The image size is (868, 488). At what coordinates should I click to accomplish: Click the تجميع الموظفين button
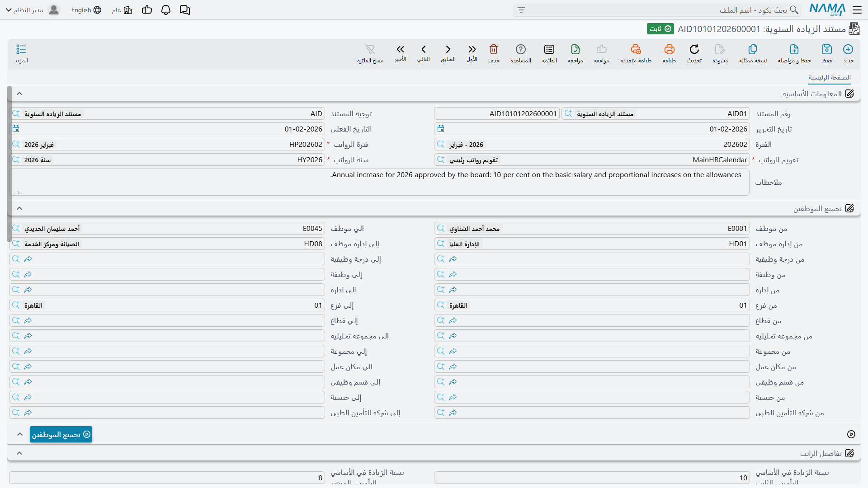61,434
